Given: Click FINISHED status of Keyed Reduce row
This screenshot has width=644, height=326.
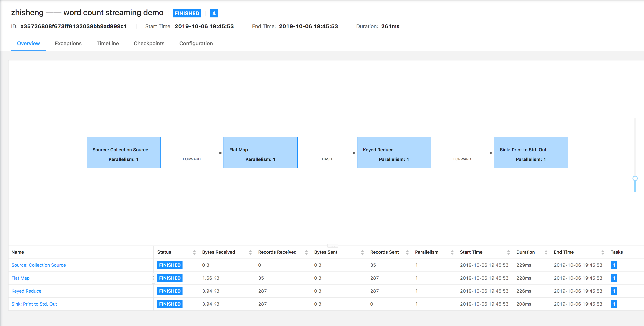Looking at the screenshot, I should pos(170,291).
